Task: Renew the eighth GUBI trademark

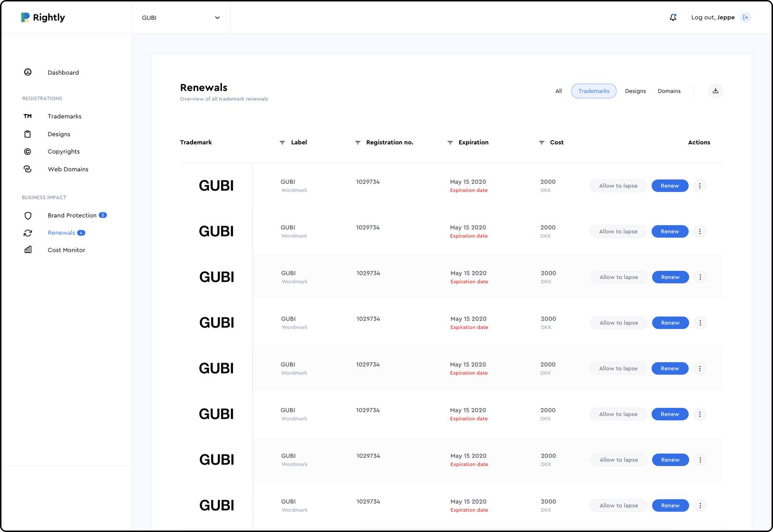Action: 670,506
